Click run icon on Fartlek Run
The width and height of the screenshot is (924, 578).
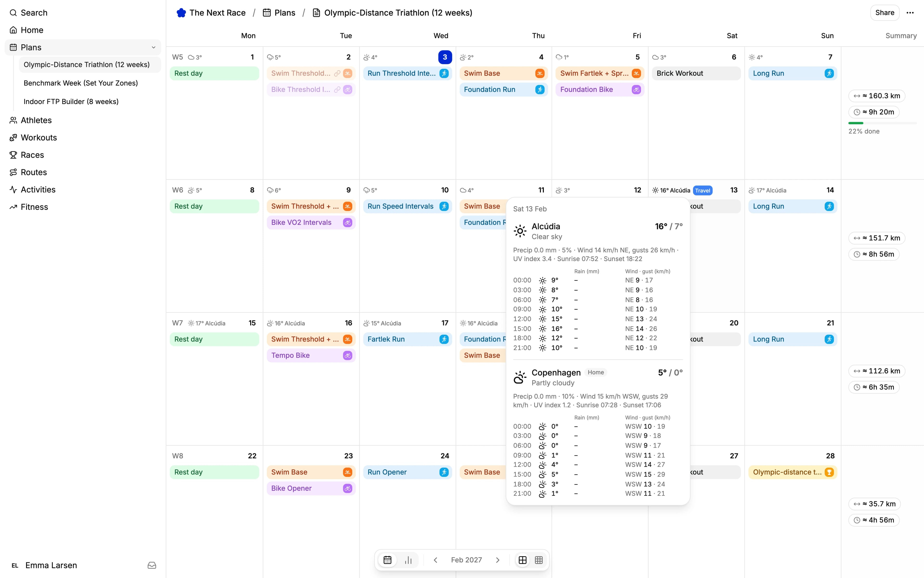[x=444, y=340]
